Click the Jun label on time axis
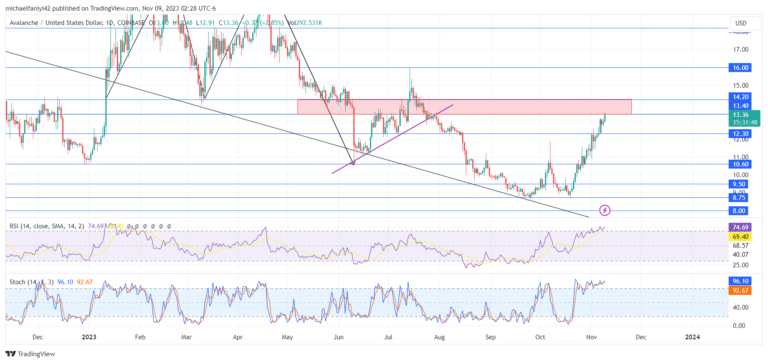 coord(338,337)
